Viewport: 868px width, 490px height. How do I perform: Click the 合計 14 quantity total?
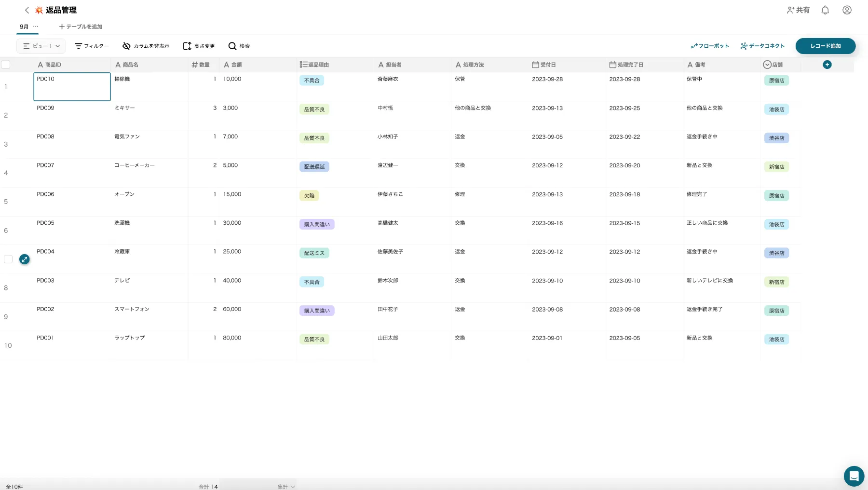click(x=208, y=487)
